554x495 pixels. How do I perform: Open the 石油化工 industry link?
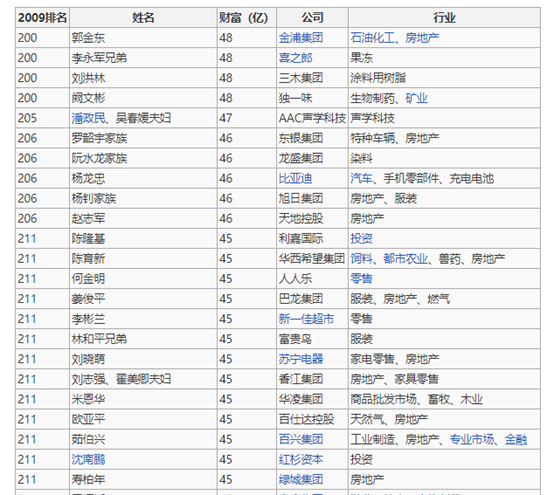372,38
